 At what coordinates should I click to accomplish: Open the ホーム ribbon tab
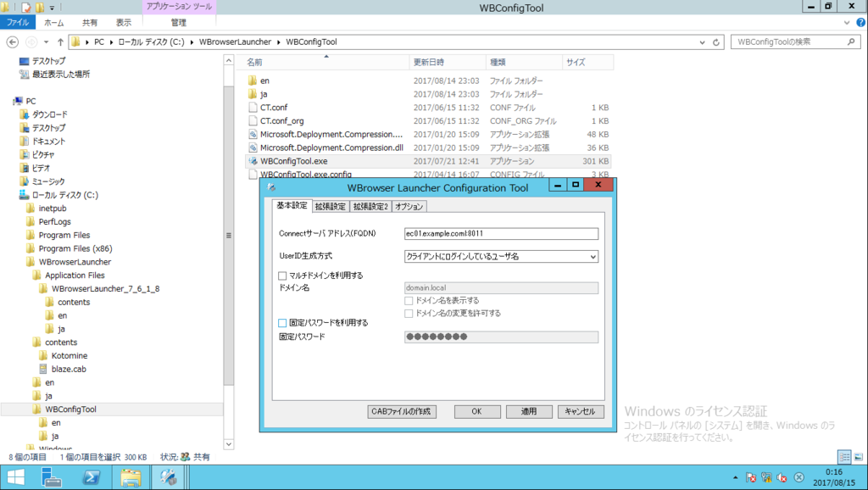[54, 22]
